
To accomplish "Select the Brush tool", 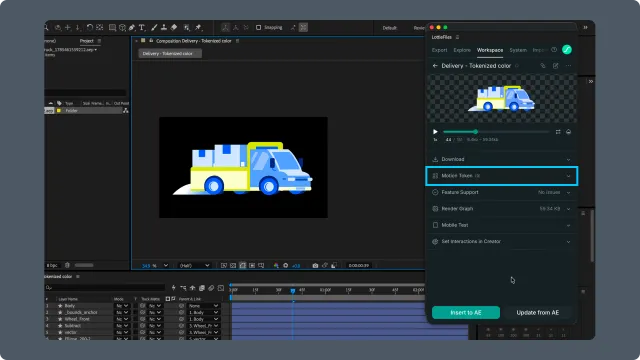I will pos(154,27).
